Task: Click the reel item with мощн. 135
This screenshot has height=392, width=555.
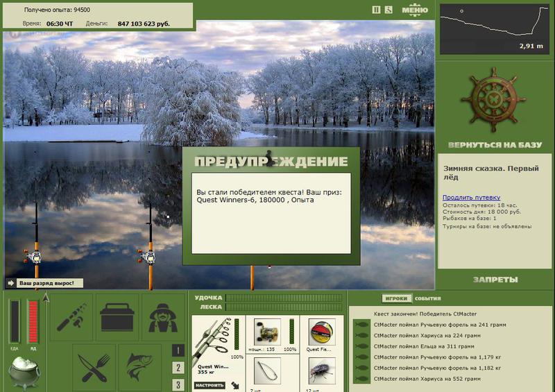Action: pos(267,332)
